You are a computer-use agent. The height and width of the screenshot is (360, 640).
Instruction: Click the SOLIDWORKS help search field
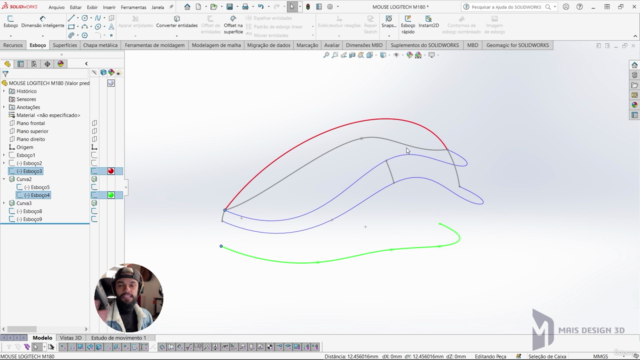[507, 7]
